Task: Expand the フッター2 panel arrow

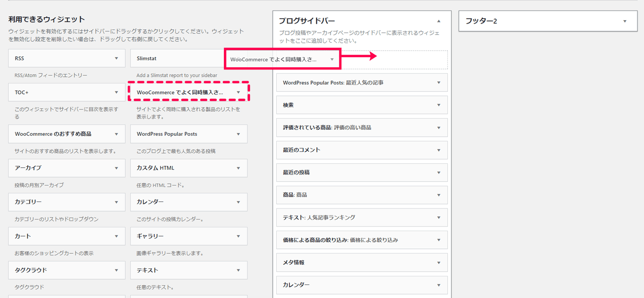Action: pos(625,21)
